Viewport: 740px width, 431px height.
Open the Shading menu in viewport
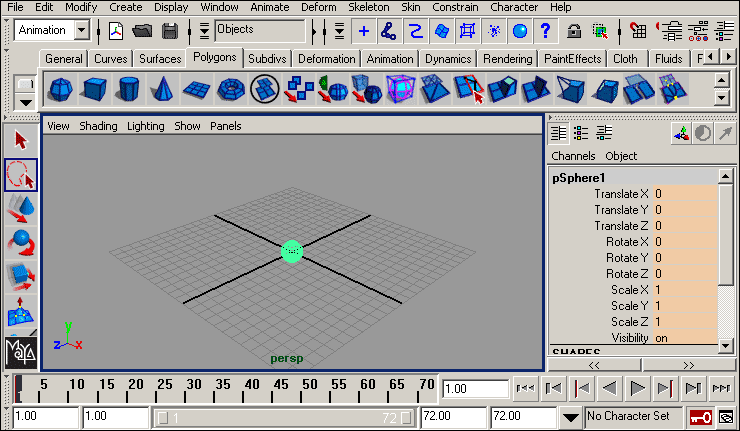98,126
